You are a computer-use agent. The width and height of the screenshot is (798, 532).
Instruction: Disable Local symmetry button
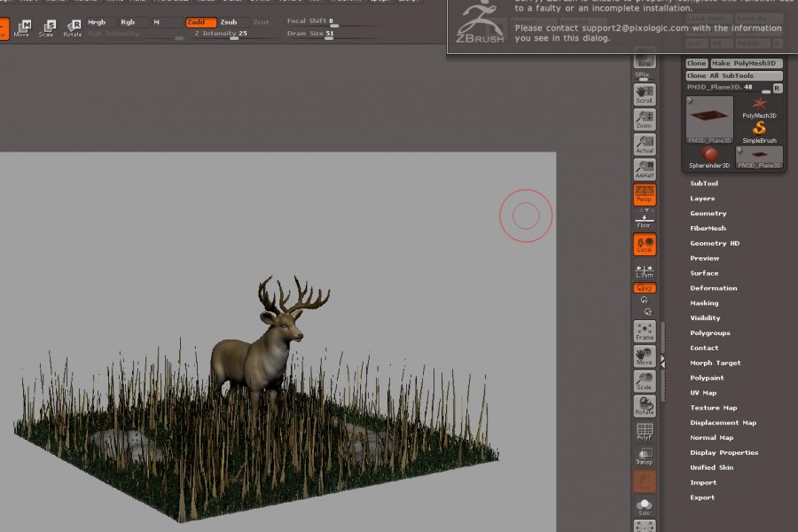tap(645, 245)
